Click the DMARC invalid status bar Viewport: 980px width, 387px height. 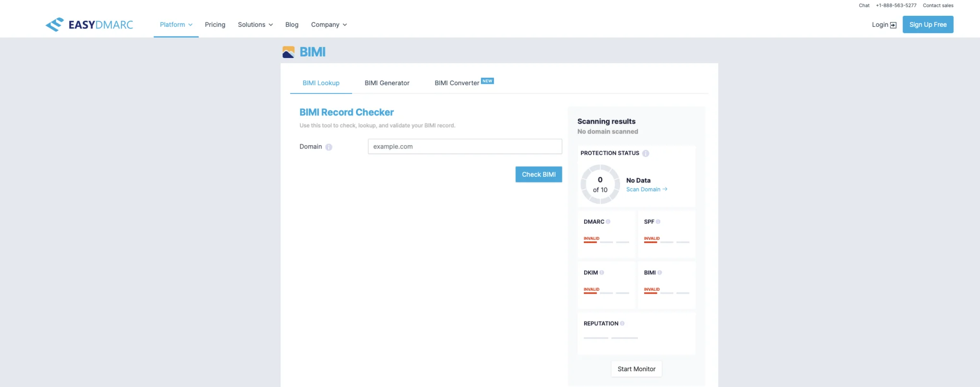tap(606, 242)
